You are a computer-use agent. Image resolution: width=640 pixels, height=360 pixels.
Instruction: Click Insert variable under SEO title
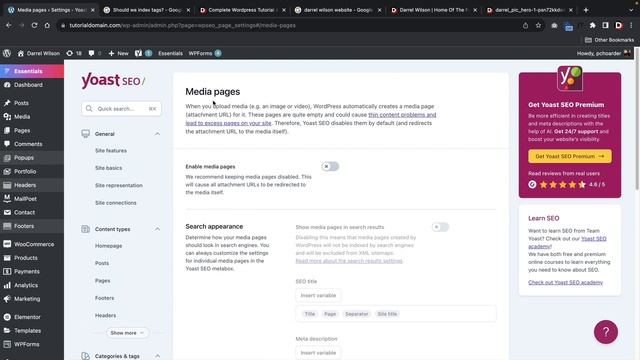pyautogui.click(x=318, y=296)
